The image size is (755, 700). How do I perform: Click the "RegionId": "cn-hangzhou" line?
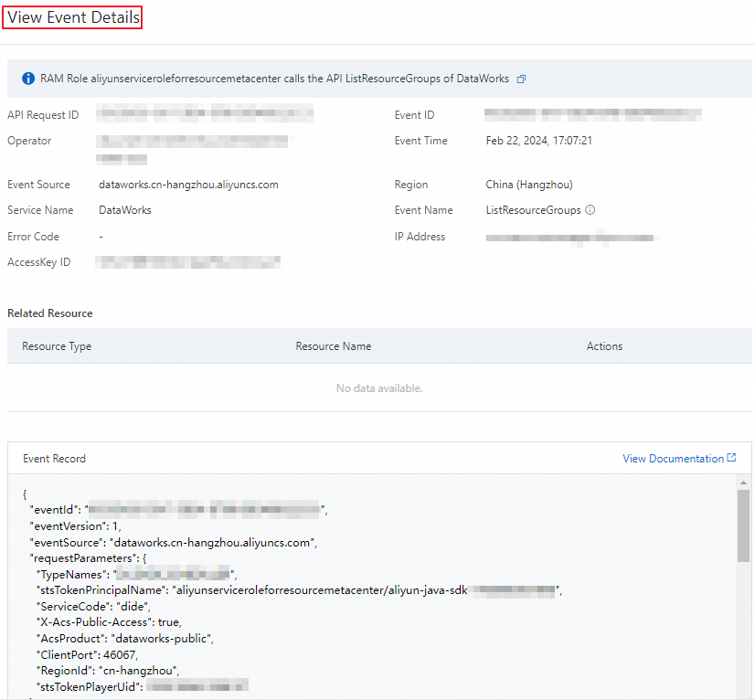108,671
